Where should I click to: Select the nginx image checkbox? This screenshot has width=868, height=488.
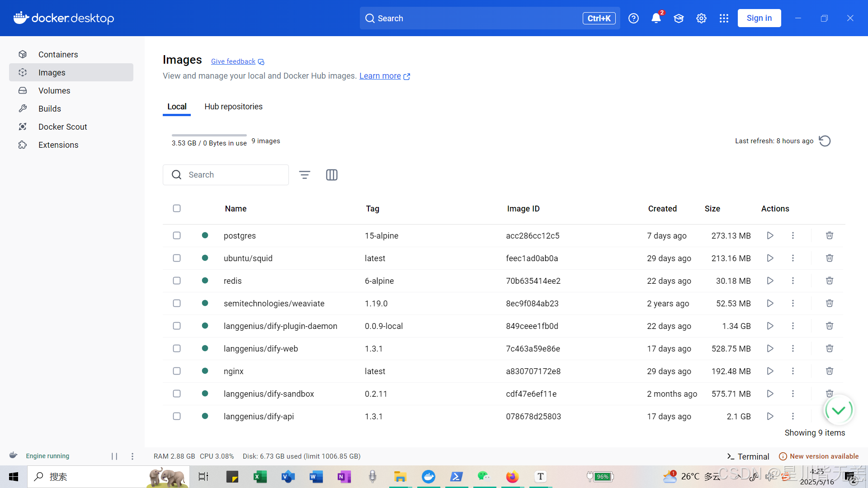click(177, 371)
